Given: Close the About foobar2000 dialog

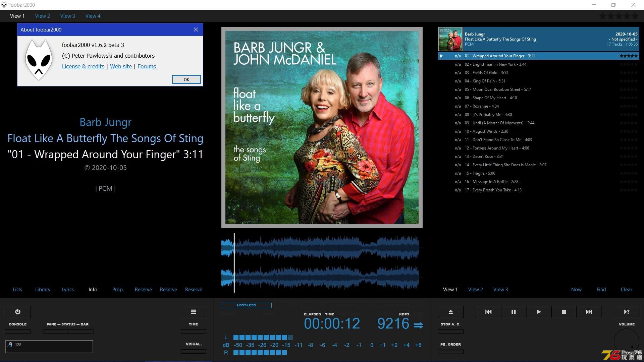Looking at the screenshot, I should 196,29.
